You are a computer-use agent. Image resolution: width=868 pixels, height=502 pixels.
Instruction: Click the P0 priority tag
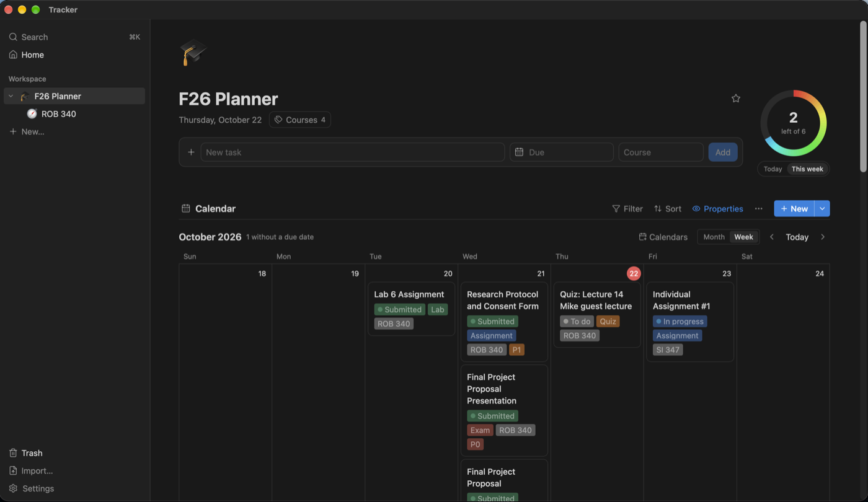click(475, 444)
